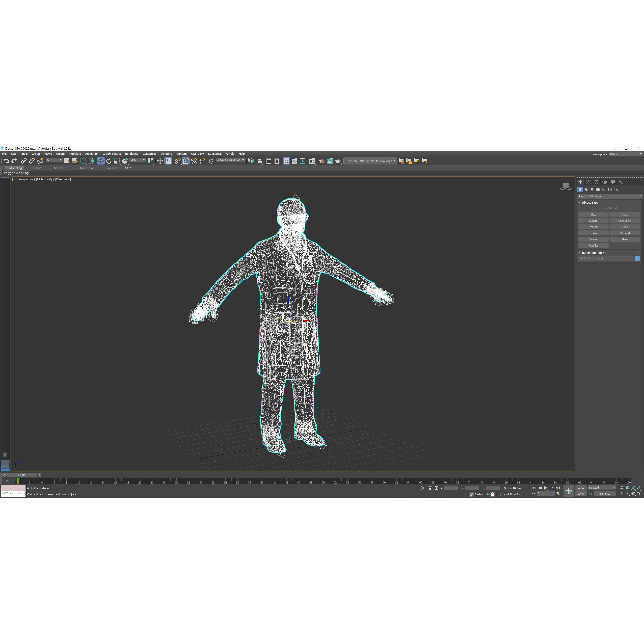Create a Teapot primitive
Screen dimensions: 644x644
[593, 239]
